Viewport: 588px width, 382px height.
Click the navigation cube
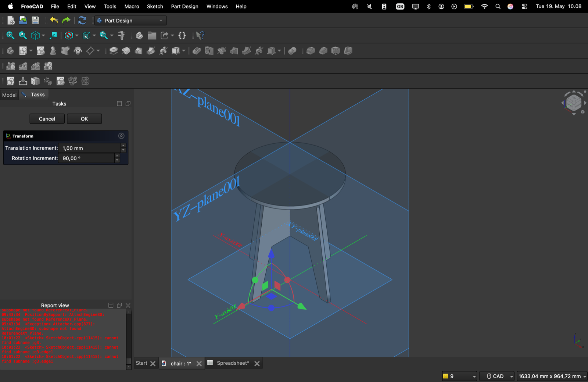(x=574, y=103)
